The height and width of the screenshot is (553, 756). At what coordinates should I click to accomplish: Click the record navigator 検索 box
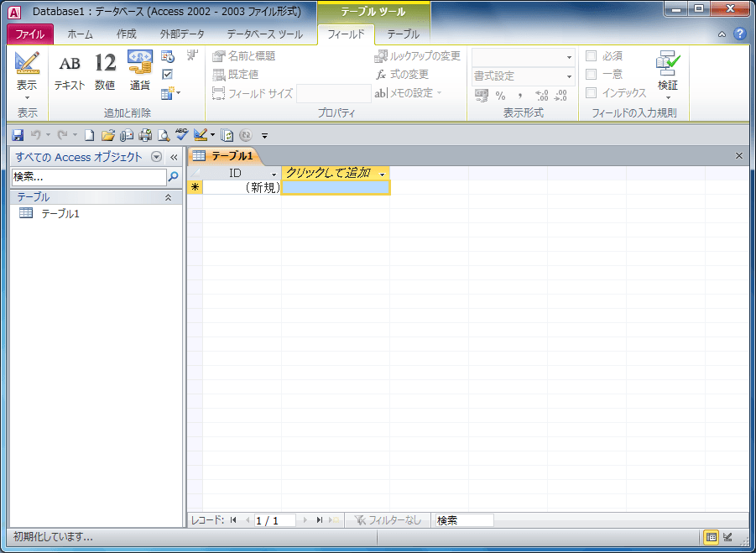[464, 520]
